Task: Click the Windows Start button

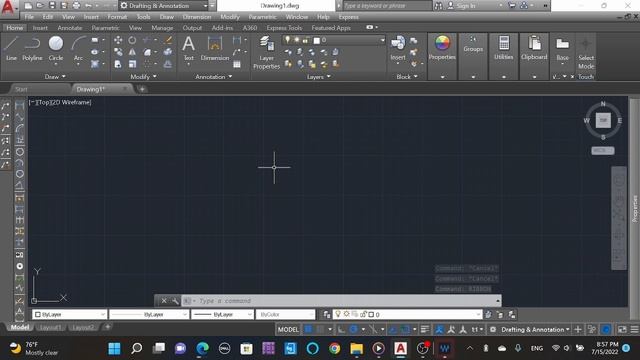Action: 114,349
